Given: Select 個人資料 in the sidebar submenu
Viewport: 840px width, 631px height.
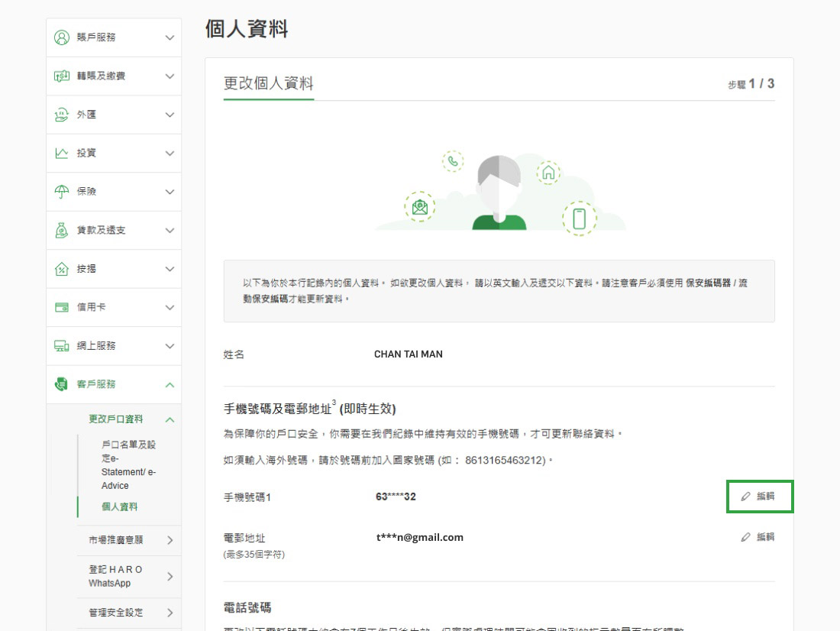Looking at the screenshot, I should click(119, 506).
